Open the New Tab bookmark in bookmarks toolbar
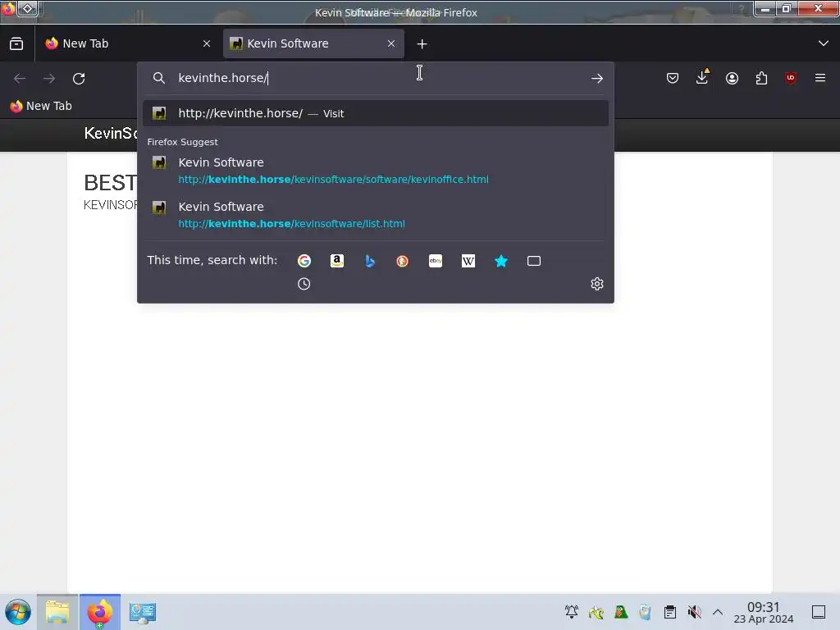The image size is (840, 630). click(41, 106)
